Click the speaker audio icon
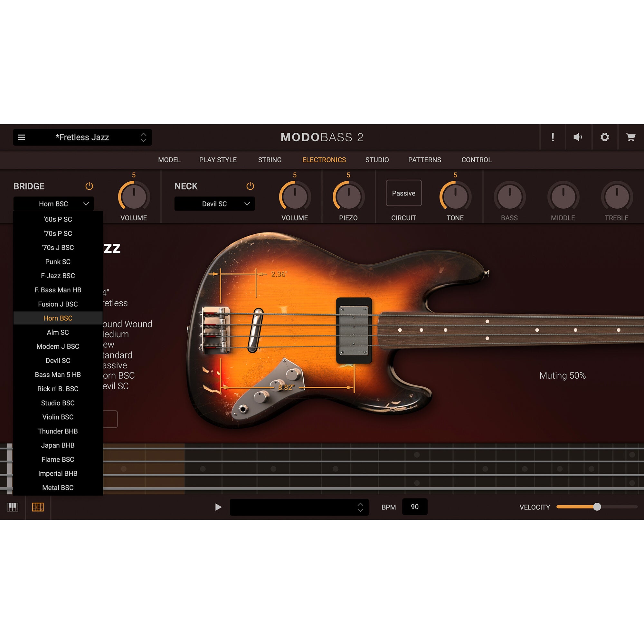Screen dimensions: 644x644 (578, 137)
